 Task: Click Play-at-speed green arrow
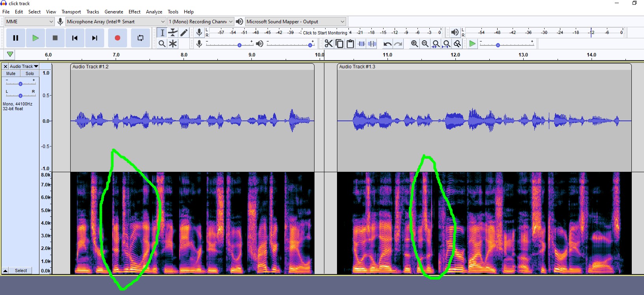[472, 43]
